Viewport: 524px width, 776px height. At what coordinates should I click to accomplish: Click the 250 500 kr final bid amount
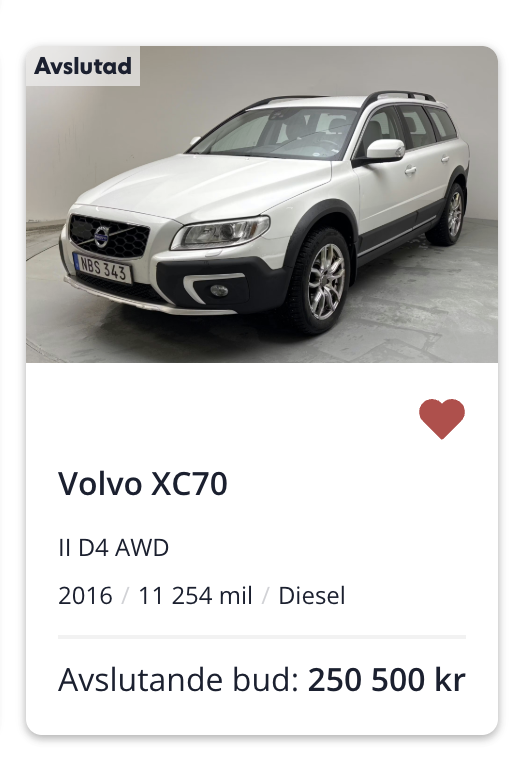386,679
